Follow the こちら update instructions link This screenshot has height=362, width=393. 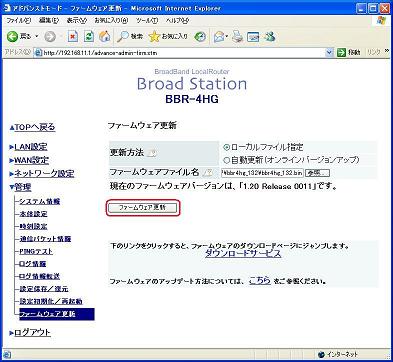coord(260,281)
